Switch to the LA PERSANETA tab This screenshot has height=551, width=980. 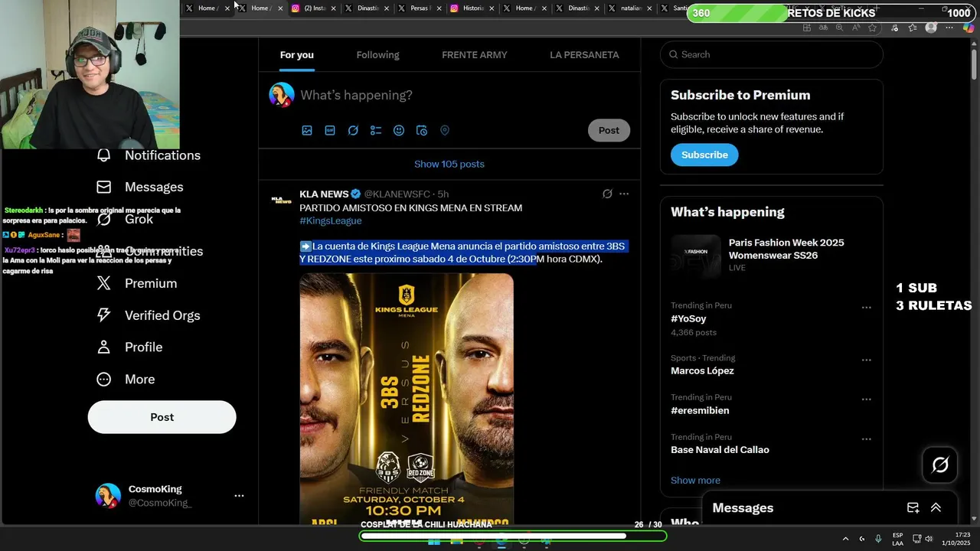584,55
